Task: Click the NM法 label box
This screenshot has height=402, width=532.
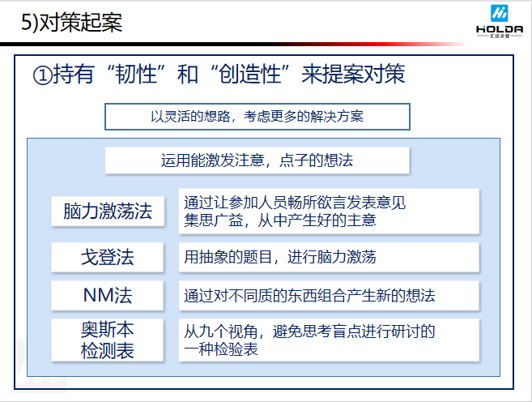Action: point(108,295)
